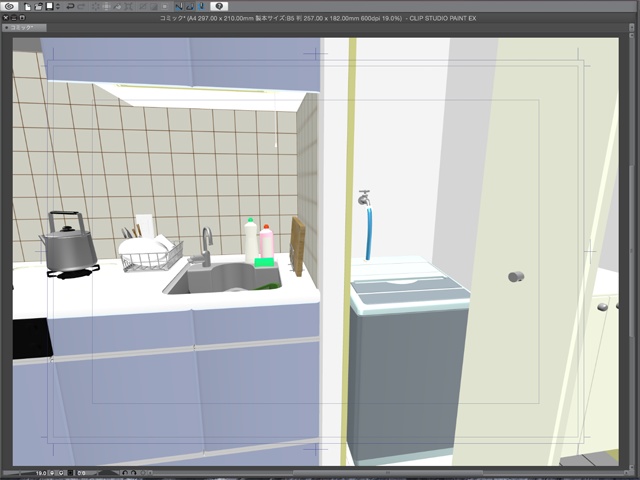
Task: Rotate canvas left icon in status bar
Action: (x=125, y=473)
